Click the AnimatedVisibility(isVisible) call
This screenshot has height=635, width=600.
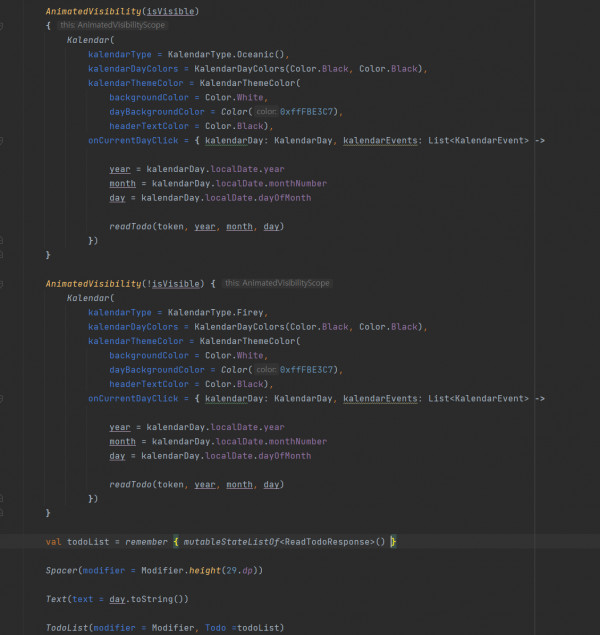click(122, 11)
